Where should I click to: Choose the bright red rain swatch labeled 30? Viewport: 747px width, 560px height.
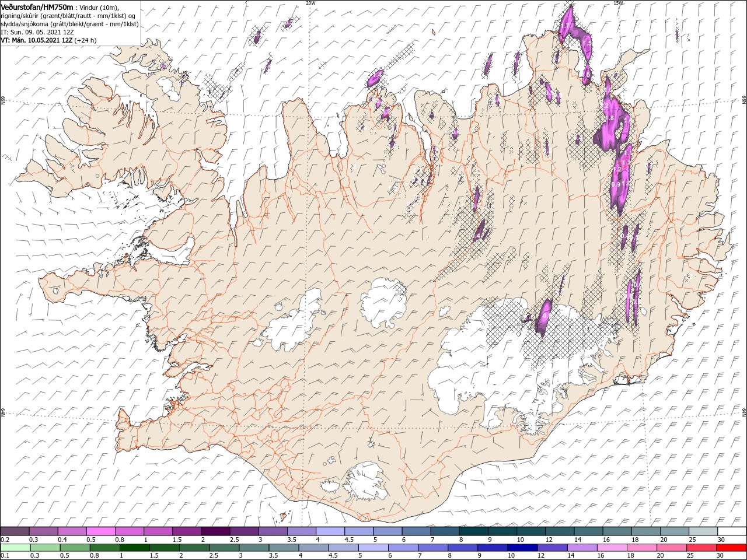coord(731,548)
